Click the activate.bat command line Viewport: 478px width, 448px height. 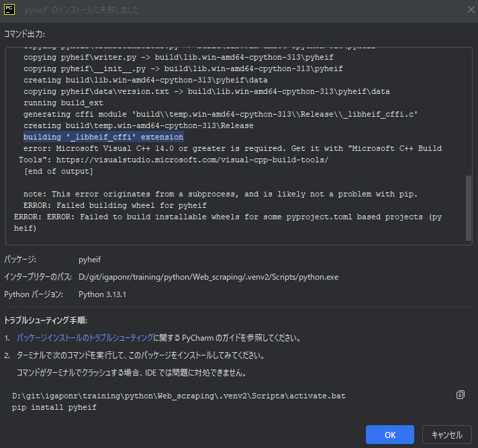tap(179, 396)
